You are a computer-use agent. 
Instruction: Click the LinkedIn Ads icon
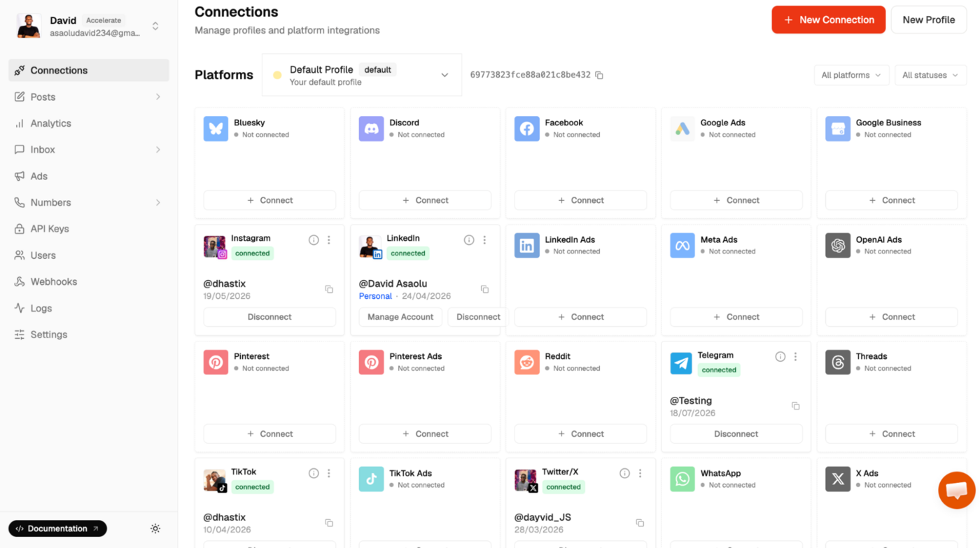pos(526,246)
